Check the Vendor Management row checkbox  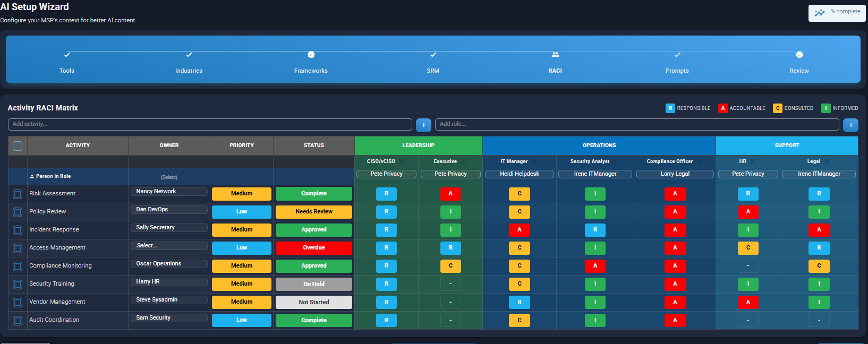[x=18, y=303]
